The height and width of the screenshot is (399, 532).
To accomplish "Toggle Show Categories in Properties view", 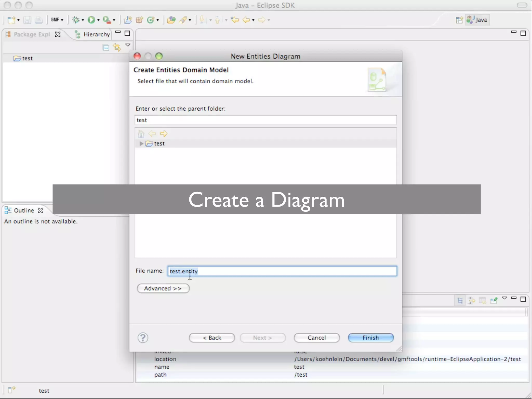I will click(x=460, y=301).
